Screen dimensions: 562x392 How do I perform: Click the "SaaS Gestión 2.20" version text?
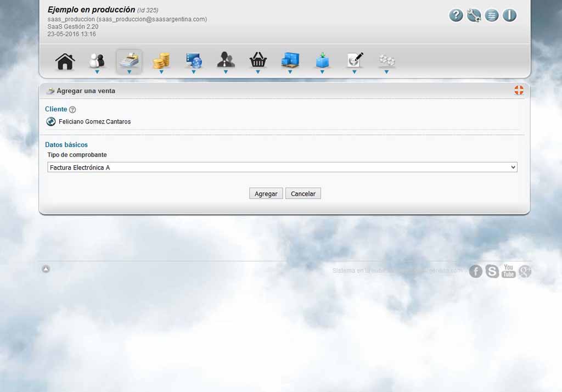pyautogui.click(x=73, y=26)
